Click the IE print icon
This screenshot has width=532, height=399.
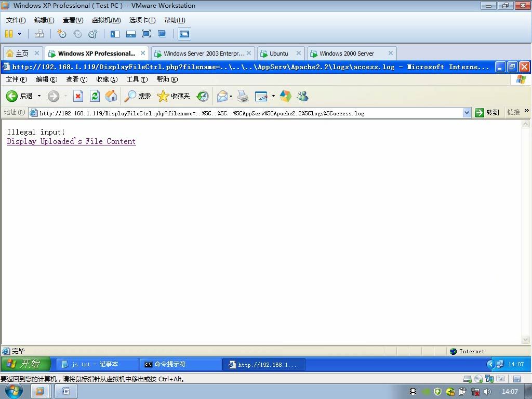(x=243, y=96)
